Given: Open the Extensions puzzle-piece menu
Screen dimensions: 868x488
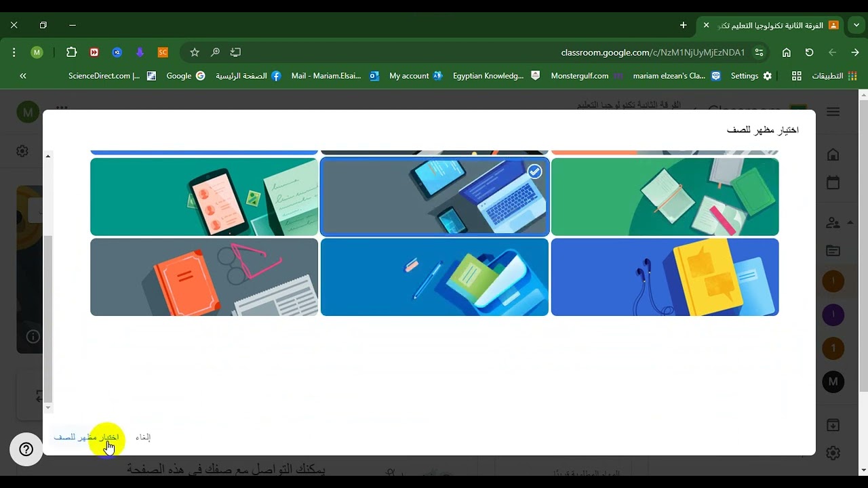Looking at the screenshot, I should pyautogui.click(x=71, y=52).
